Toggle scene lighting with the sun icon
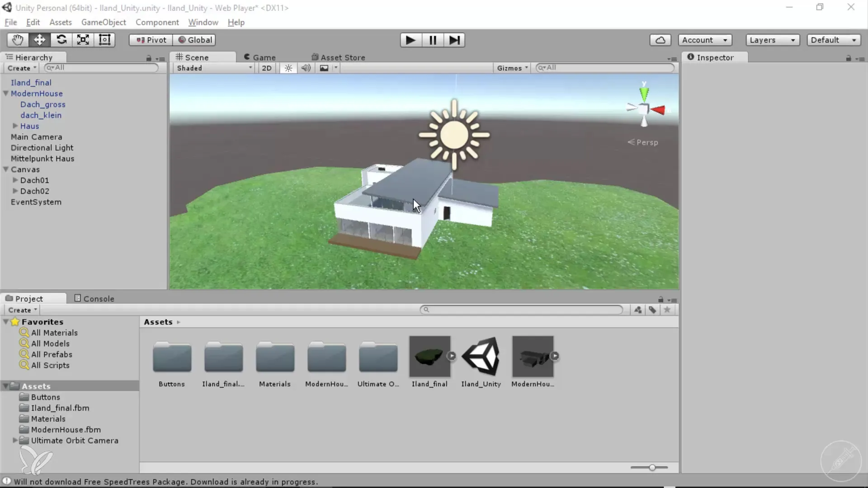The height and width of the screenshot is (488, 868). [288, 68]
